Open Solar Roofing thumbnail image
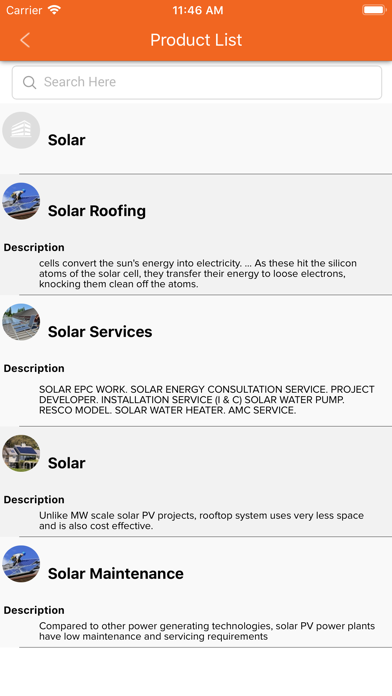 [21, 201]
